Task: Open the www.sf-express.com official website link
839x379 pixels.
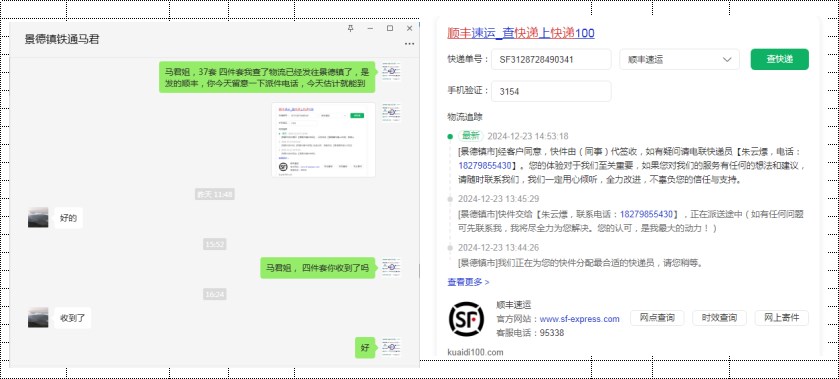Action: tap(579, 319)
